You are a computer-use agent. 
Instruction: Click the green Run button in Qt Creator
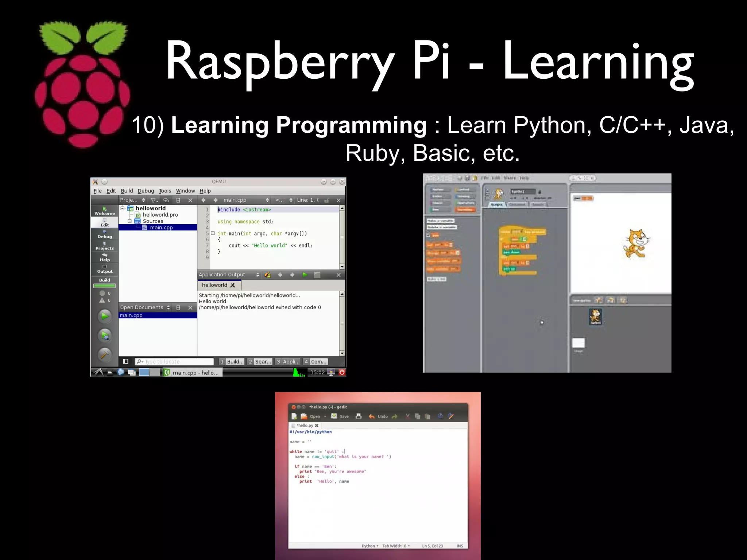(x=105, y=316)
